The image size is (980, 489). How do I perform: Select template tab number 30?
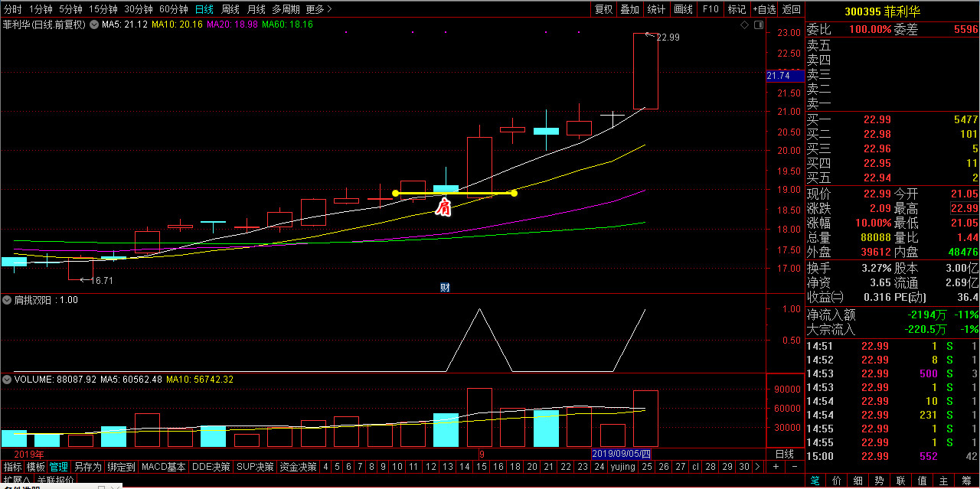click(744, 466)
